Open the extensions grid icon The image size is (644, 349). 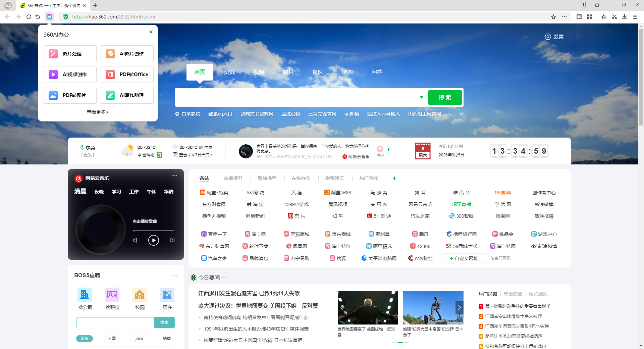coord(589,17)
